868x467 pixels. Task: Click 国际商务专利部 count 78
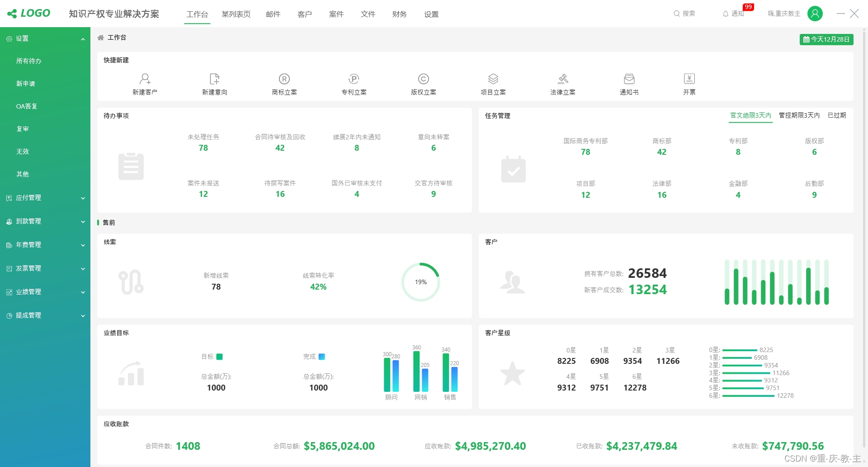(x=585, y=152)
